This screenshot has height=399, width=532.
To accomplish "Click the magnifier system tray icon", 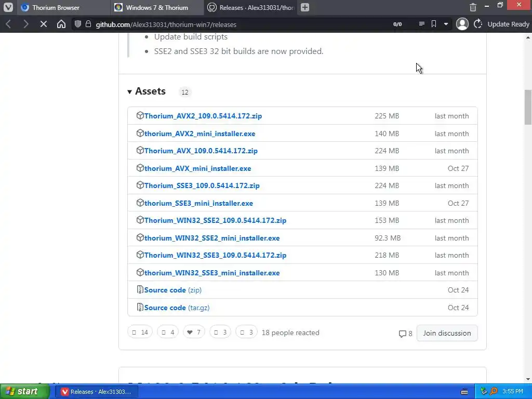I will [494, 392].
